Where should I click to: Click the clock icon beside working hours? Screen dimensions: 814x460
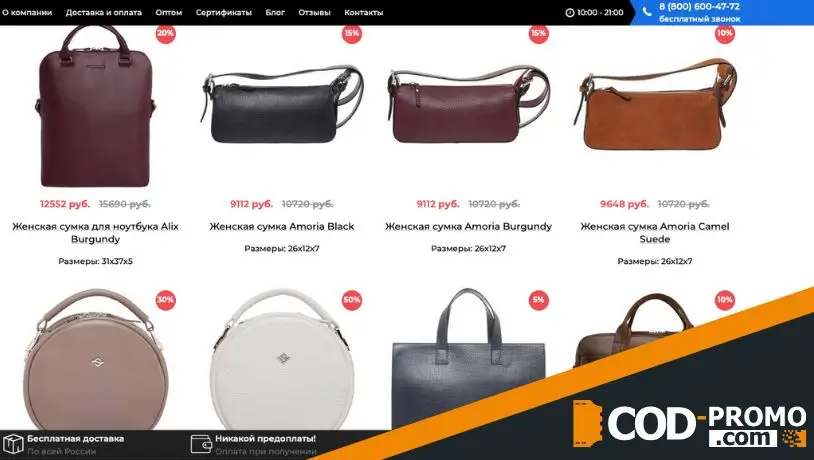(569, 12)
